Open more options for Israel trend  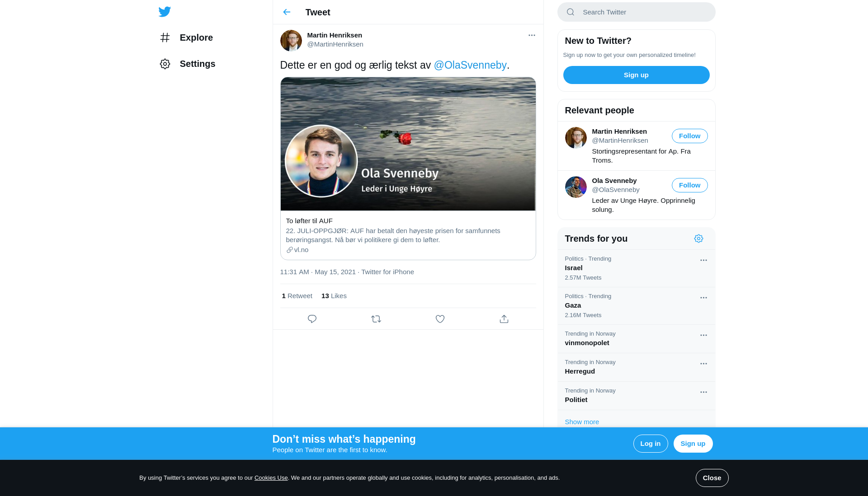(703, 260)
